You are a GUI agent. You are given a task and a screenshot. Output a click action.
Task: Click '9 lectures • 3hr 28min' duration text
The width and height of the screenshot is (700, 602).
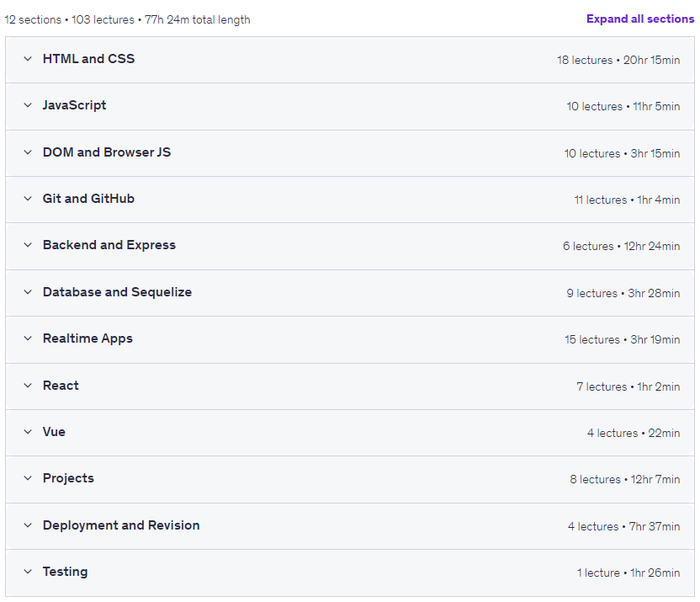(623, 293)
